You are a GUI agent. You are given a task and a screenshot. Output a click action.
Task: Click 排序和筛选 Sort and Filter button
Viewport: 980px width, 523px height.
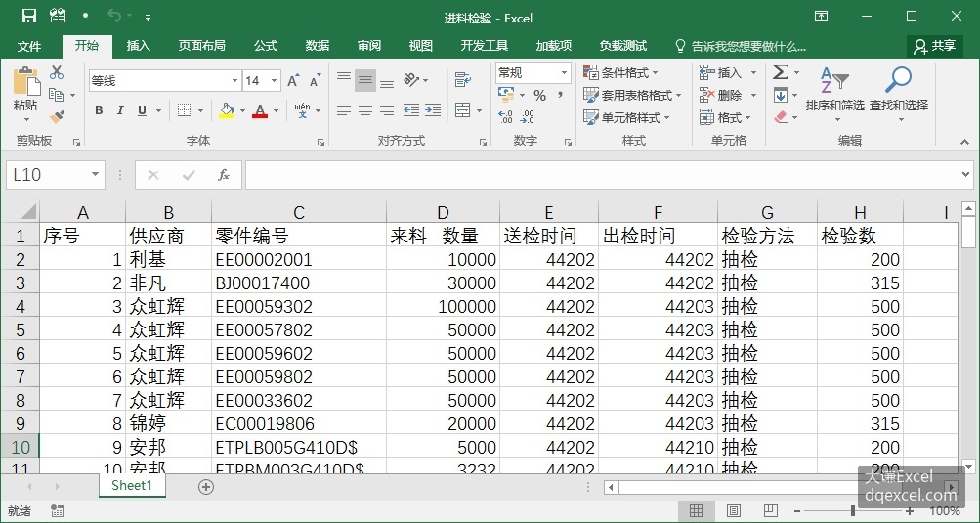(x=834, y=94)
